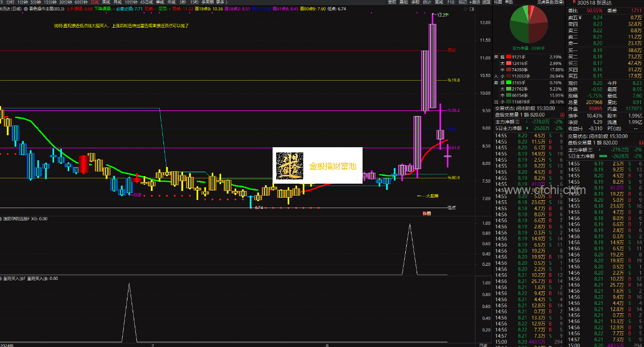Click the 多股 multi-stock button
The image size is (644, 347).
[415, 2]
